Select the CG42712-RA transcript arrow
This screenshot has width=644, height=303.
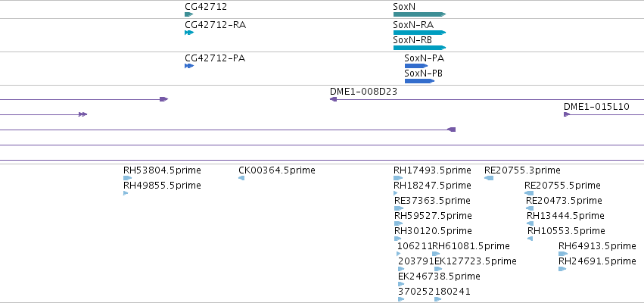(189, 33)
